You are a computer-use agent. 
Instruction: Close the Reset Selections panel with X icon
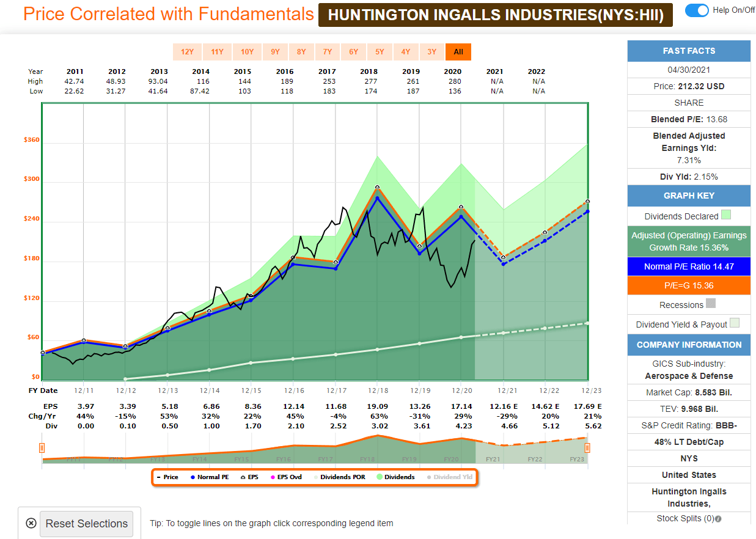[x=31, y=523]
